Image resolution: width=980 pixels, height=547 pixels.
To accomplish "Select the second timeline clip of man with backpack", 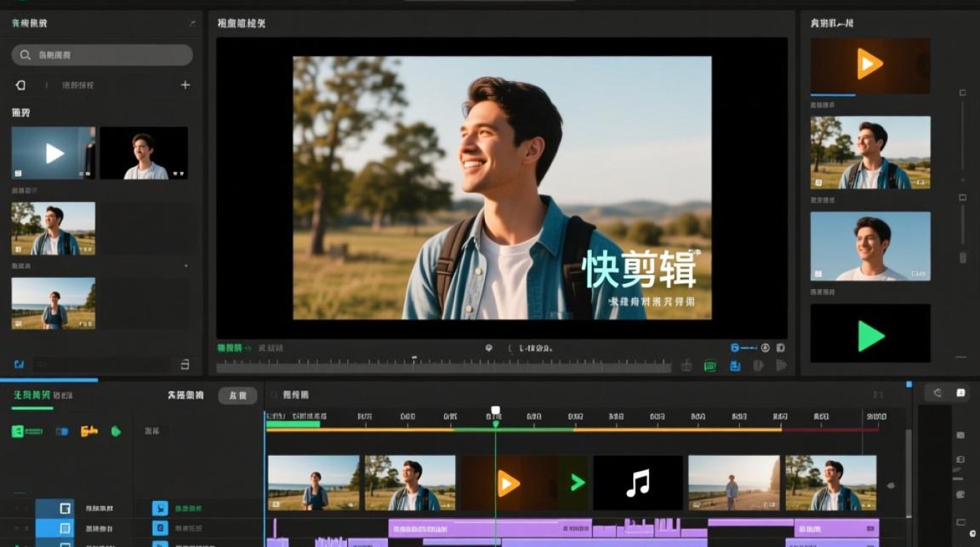I will [410, 483].
